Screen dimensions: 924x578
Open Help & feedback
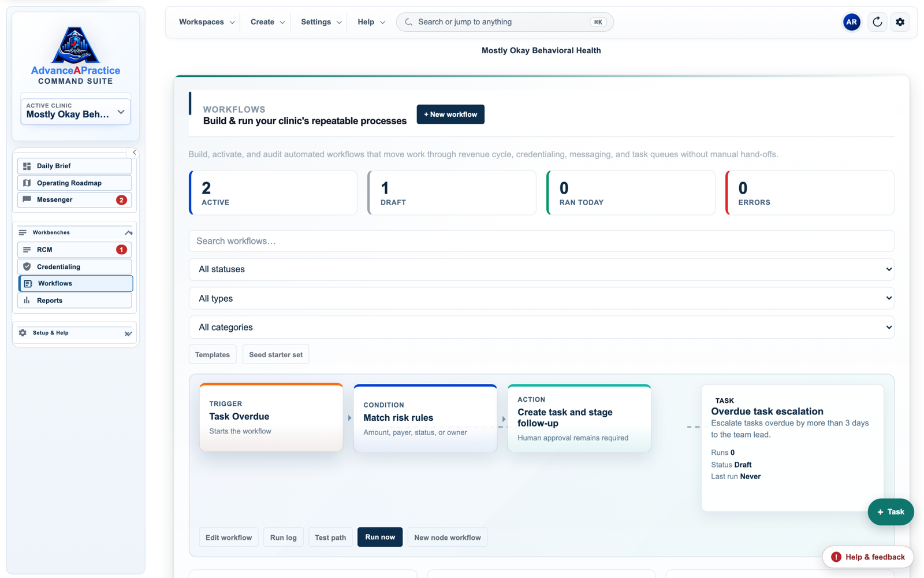[867, 557]
